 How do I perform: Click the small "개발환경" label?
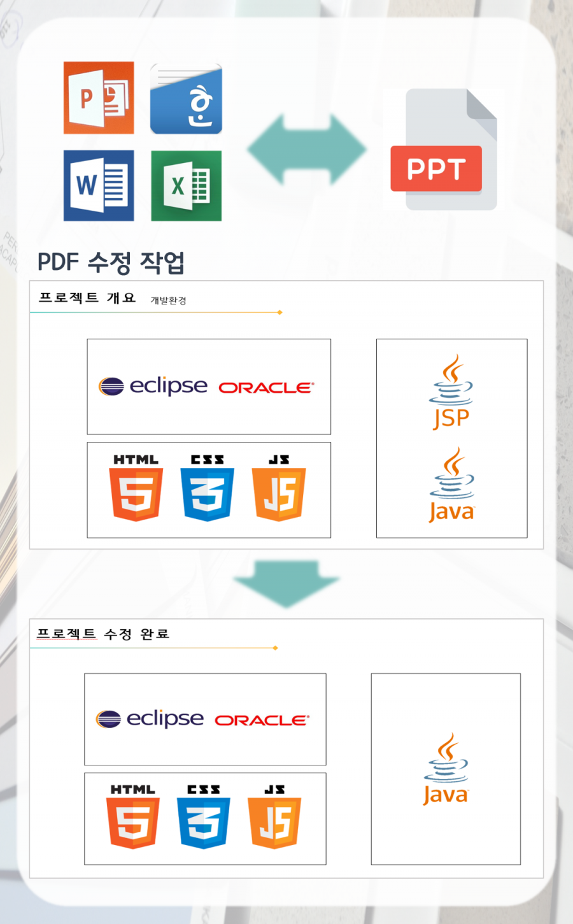click(168, 301)
